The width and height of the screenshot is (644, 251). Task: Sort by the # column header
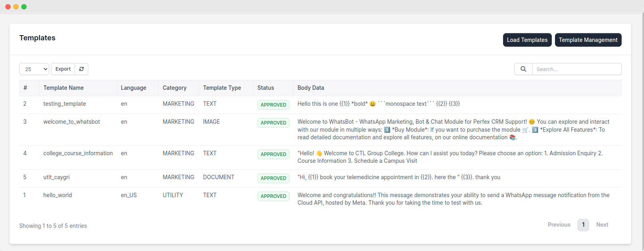(25, 88)
